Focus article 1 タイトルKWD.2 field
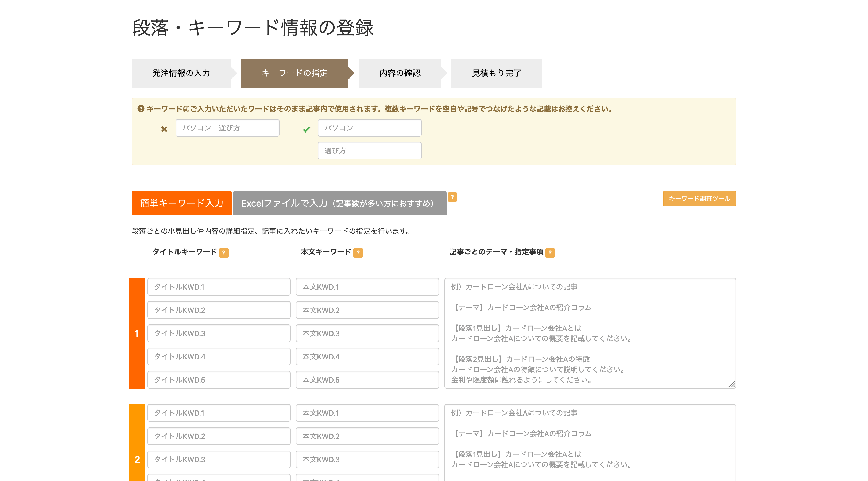Screen dimensions: 868x481 tap(219, 310)
